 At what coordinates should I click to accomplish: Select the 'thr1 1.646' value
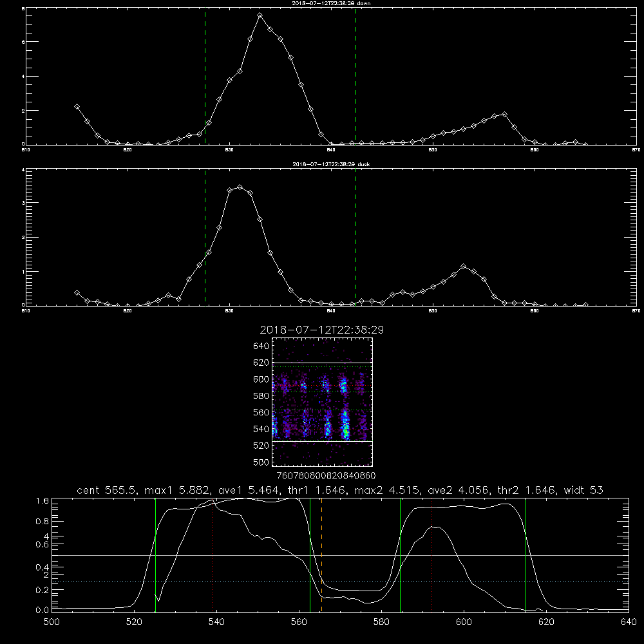tap(317, 490)
